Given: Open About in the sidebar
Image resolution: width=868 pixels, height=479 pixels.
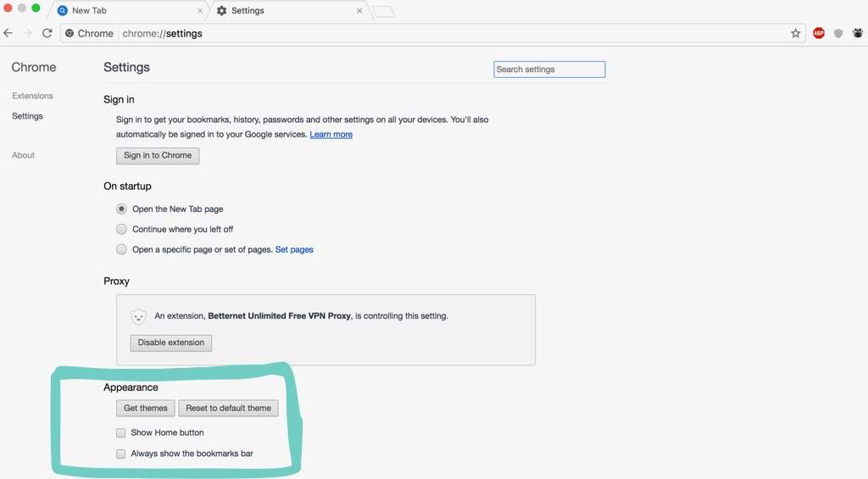Looking at the screenshot, I should coord(23,155).
